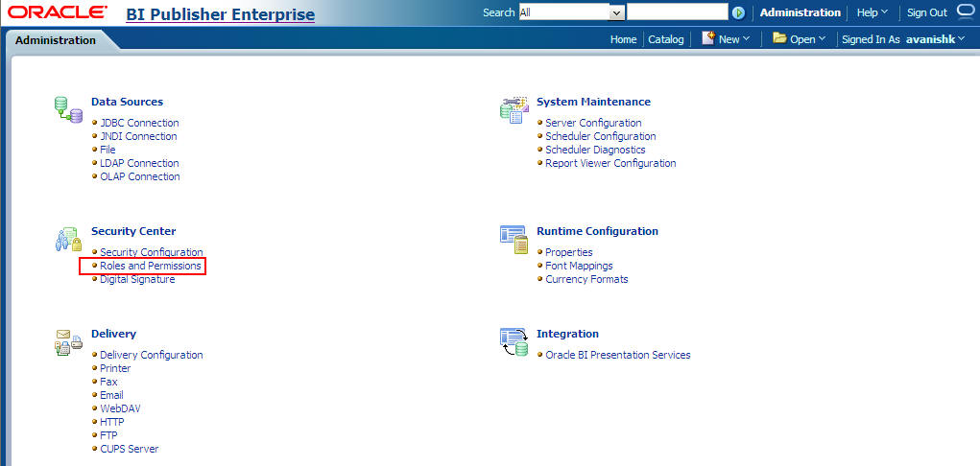Open the avanishk user menu
Viewport: 980px width, 466px height.
(x=935, y=39)
